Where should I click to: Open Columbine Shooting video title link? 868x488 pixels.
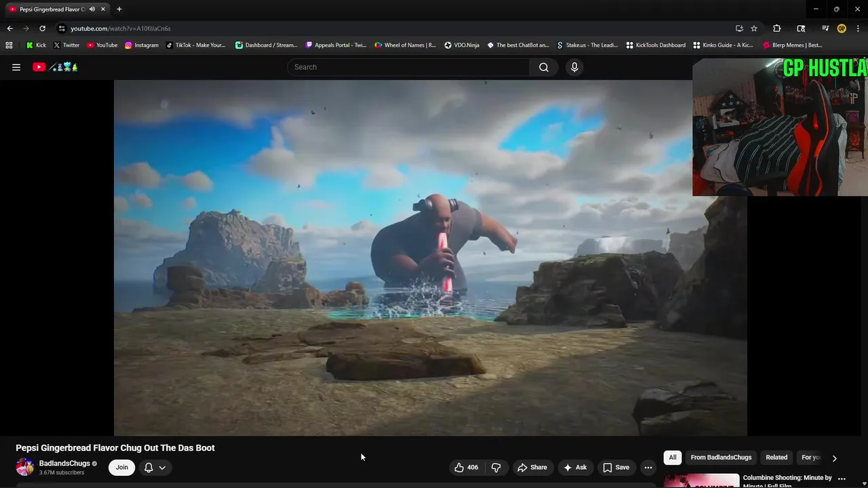tap(787, 481)
